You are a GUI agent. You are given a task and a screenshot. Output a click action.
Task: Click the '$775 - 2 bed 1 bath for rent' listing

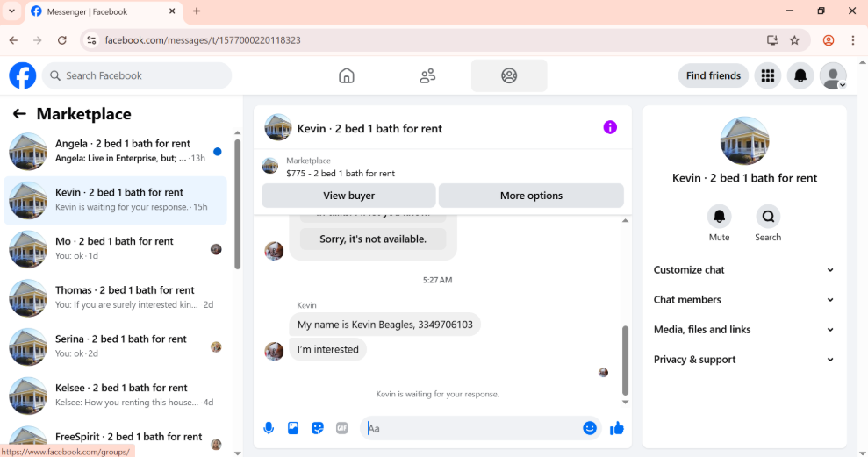[x=341, y=173]
